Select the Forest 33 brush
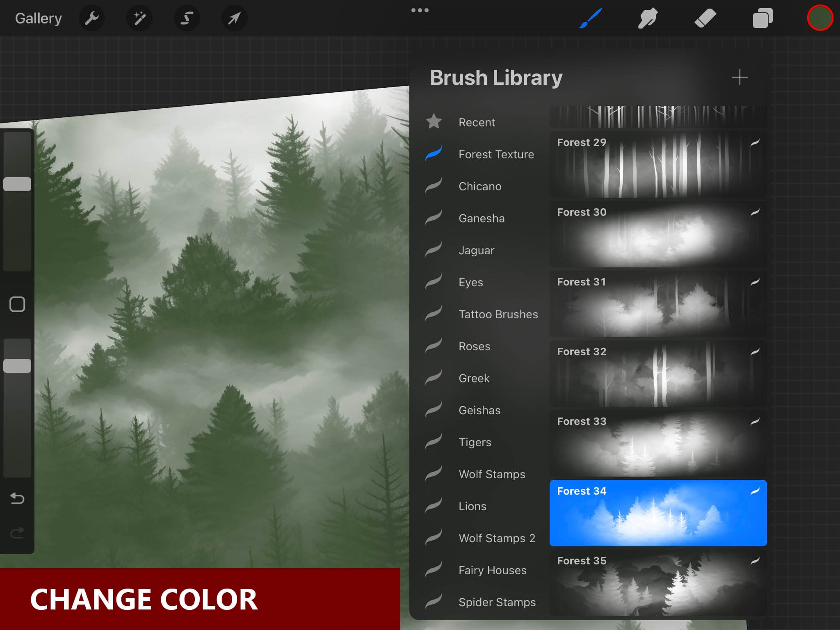 [x=658, y=443]
